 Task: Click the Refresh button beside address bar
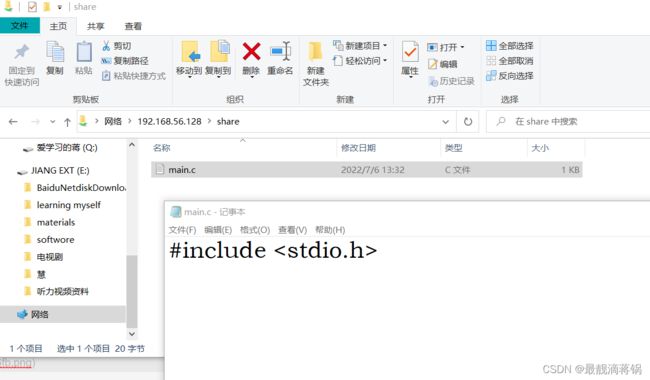(x=468, y=121)
